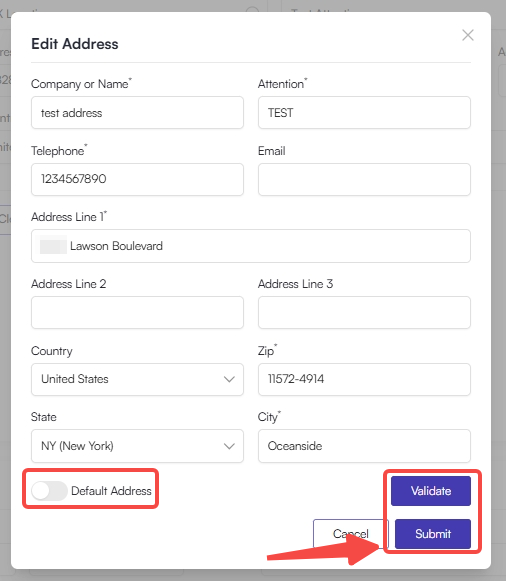Select the Telephone input field
Viewport: 506px width, 581px height.
coord(137,179)
